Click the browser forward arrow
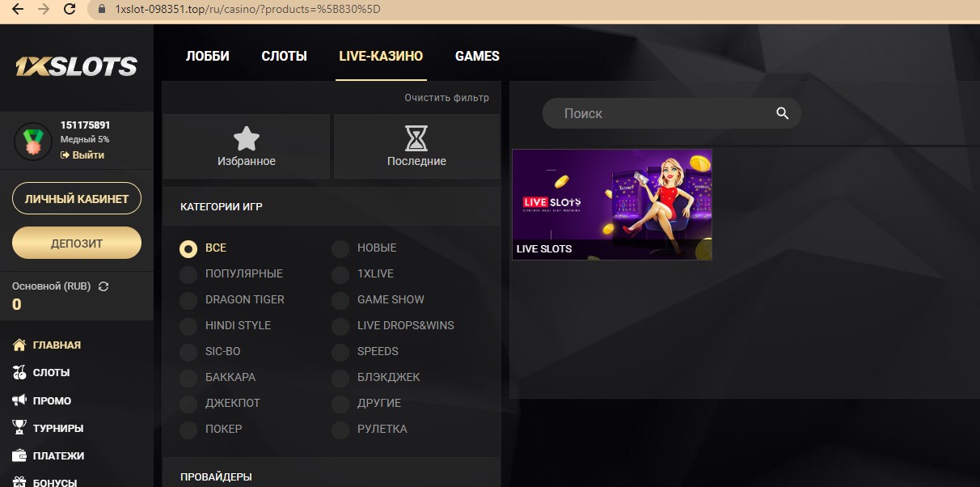Viewport: 980px width, 487px height. pyautogui.click(x=44, y=10)
